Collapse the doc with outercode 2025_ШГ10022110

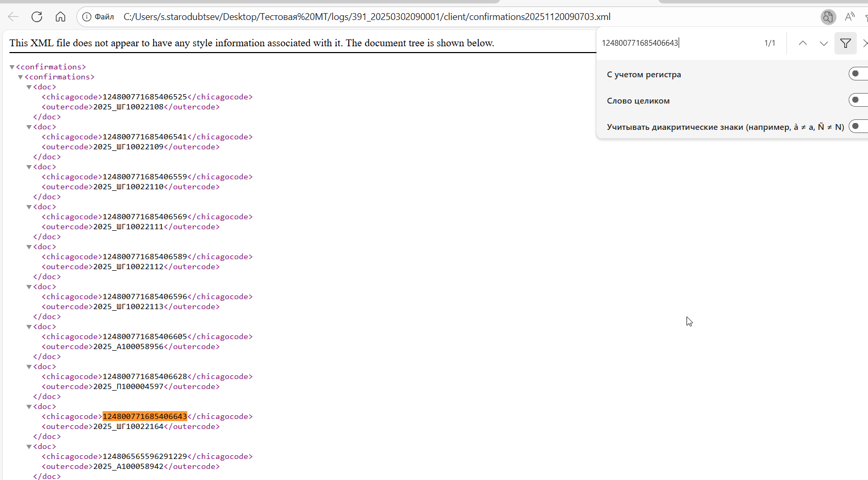point(29,167)
